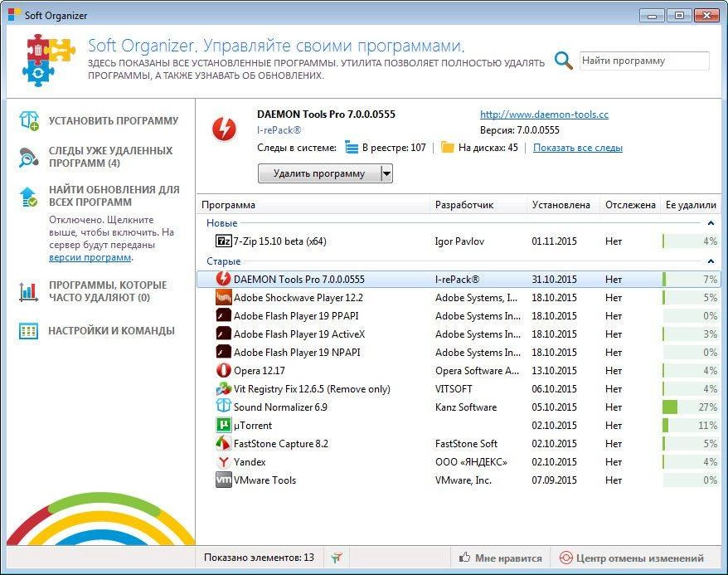Sort by the Программа column header
The width and height of the screenshot is (728, 575).
pos(314,205)
